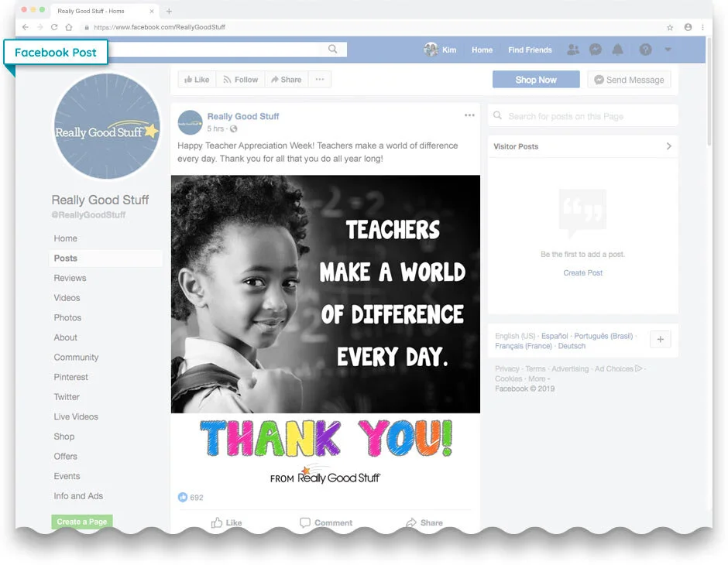This screenshot has width=728, height=565.
Task: Click the browser back arrow
Action: 25,27
